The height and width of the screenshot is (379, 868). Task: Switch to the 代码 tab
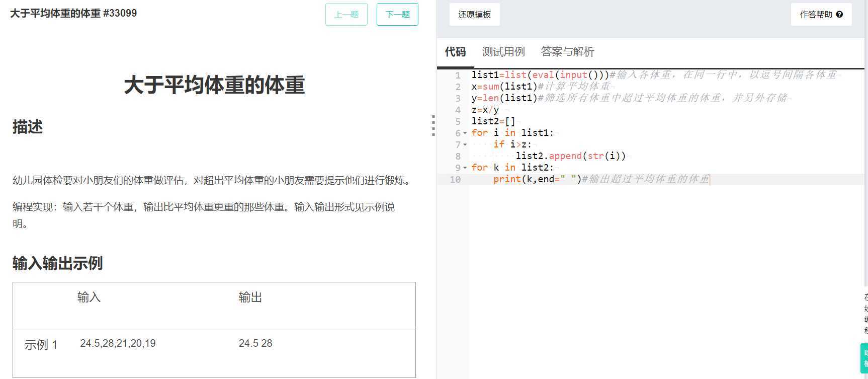(x=455, y=52)
